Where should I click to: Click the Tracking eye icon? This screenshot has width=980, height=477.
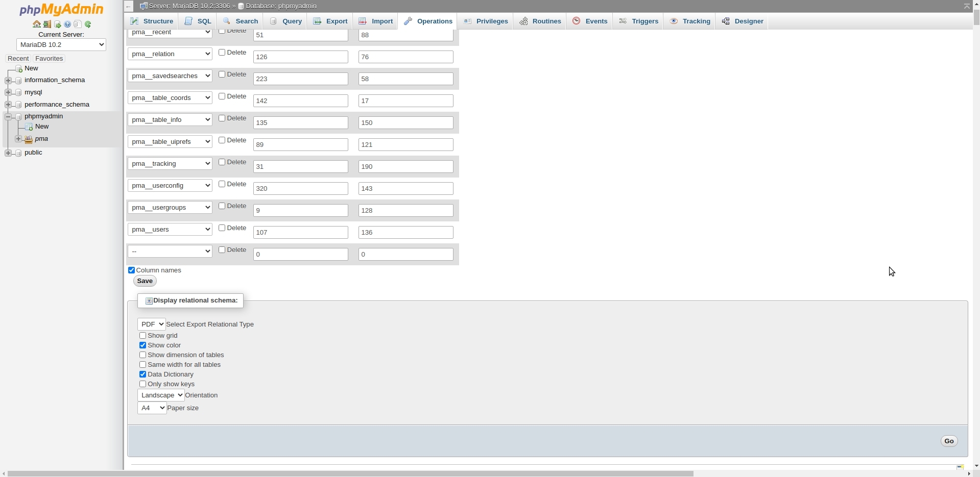674,21
